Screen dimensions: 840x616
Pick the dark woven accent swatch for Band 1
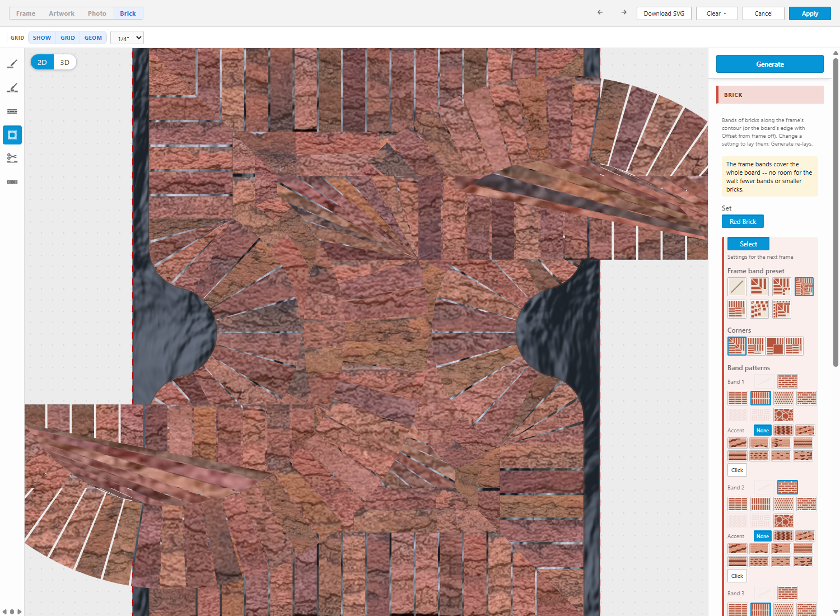pos(783,430)
